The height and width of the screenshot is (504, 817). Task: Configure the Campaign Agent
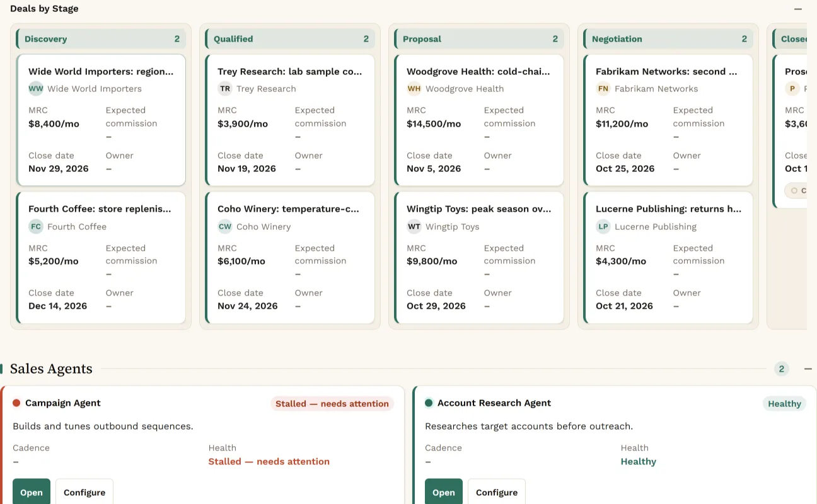[x=84, y=492]
